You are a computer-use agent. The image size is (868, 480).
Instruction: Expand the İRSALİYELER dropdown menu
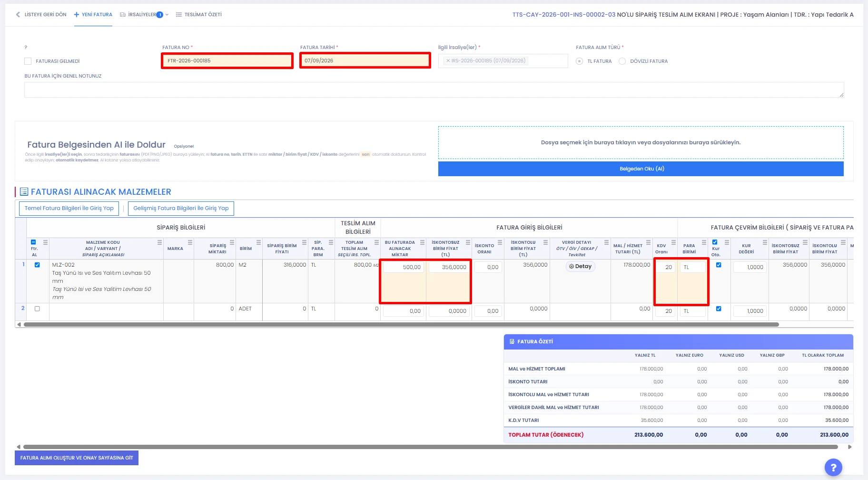coord(144,14)
